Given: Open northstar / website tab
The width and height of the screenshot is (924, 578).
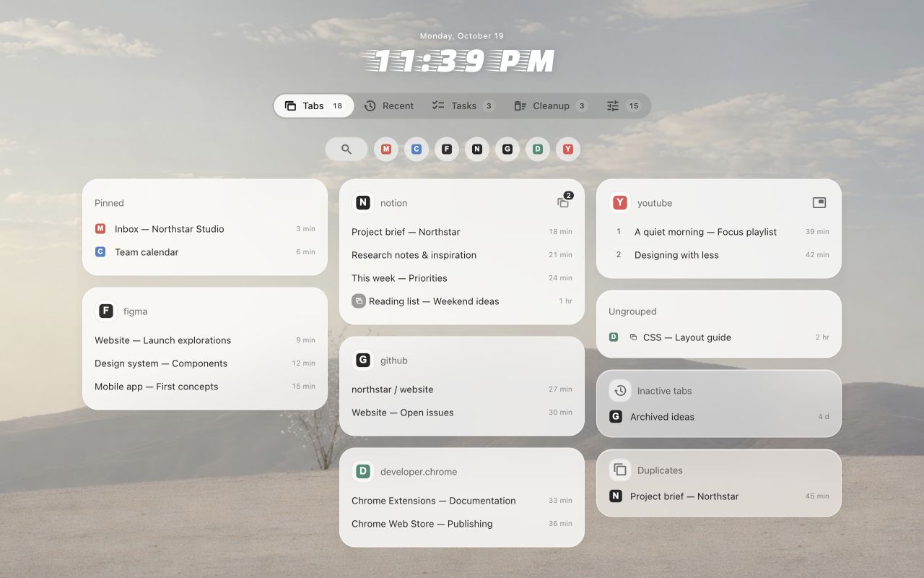Looking at the screenshot, I should pyautogui.click(x=462, y=389).
